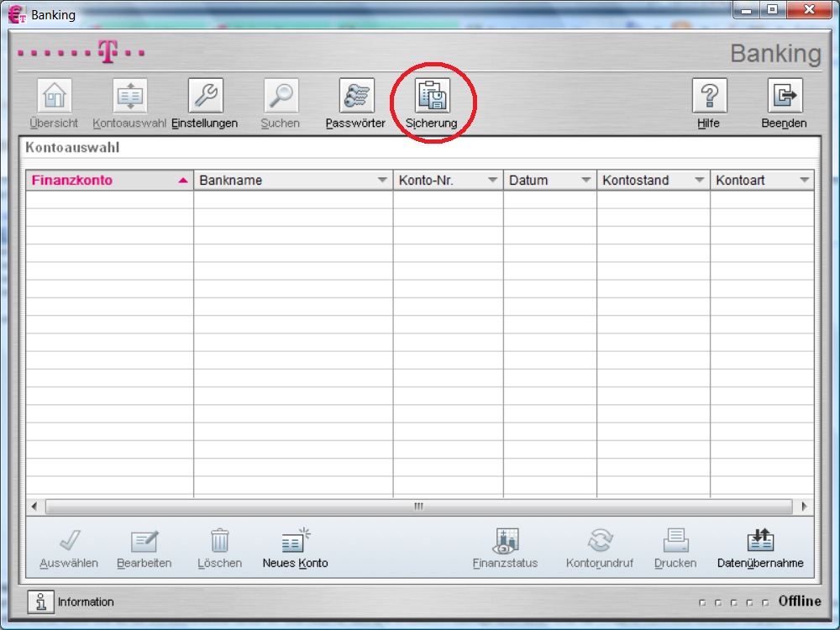Open the Sicherung backup icon
Screen dimensions: 840x630
pos(433,97)
